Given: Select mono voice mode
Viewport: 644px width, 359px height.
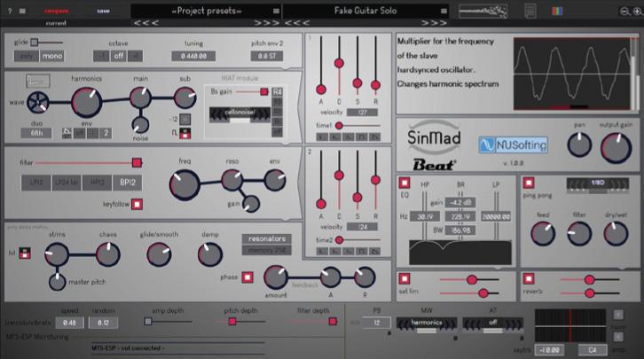Looking at the screenshot, I should [x=52, y=56].
